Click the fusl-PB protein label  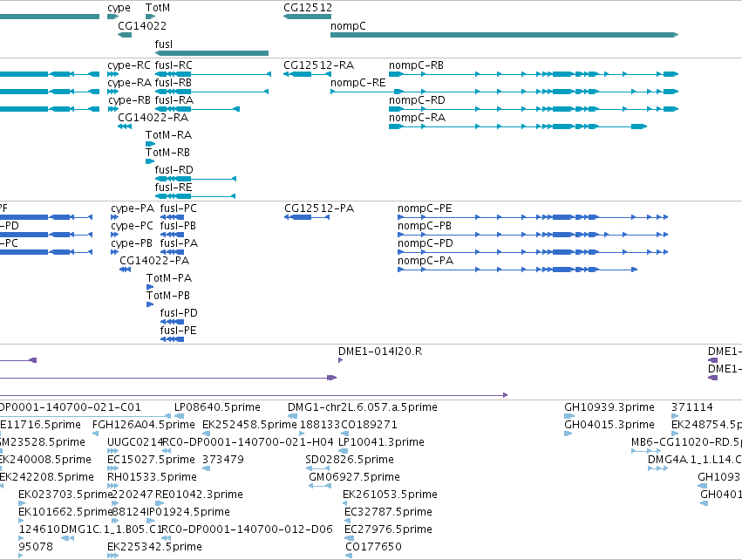point(178,226)
